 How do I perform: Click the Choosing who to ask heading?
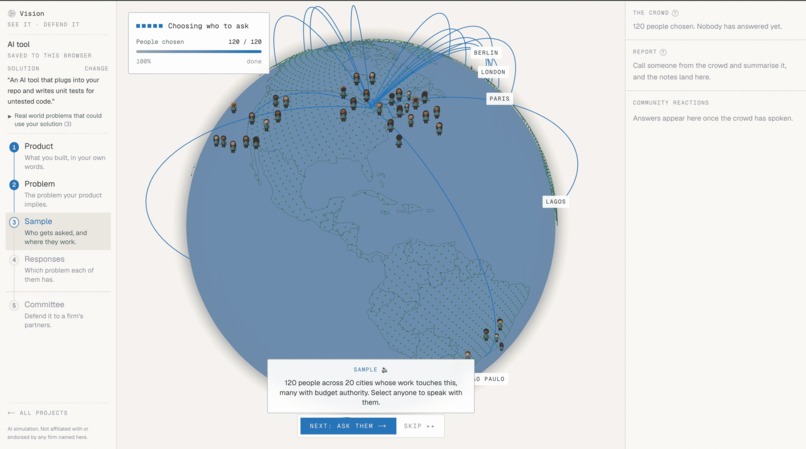[x=208, y=26]
